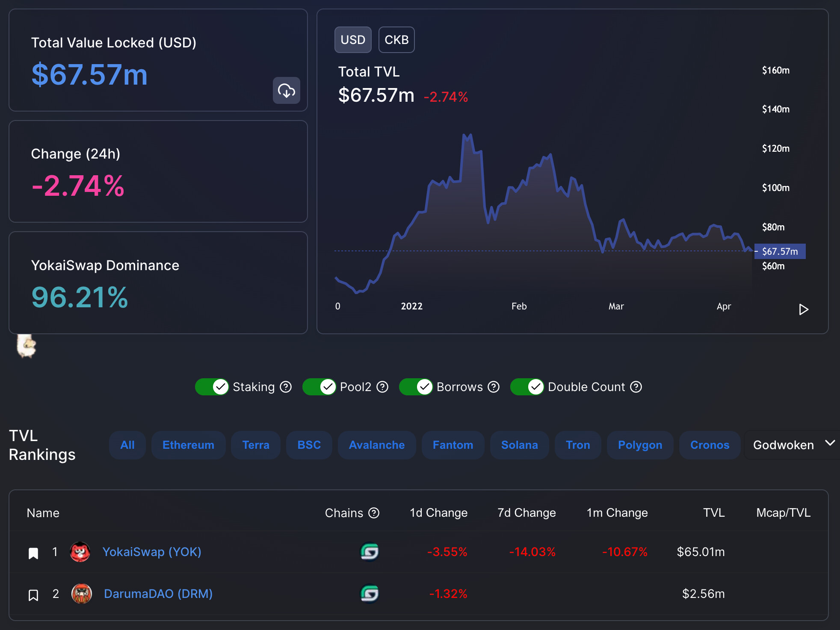This screenshot has height=630, width=840.
Task: Click the YokaiSwap logo icon
Action: click(x=80, y=552)
